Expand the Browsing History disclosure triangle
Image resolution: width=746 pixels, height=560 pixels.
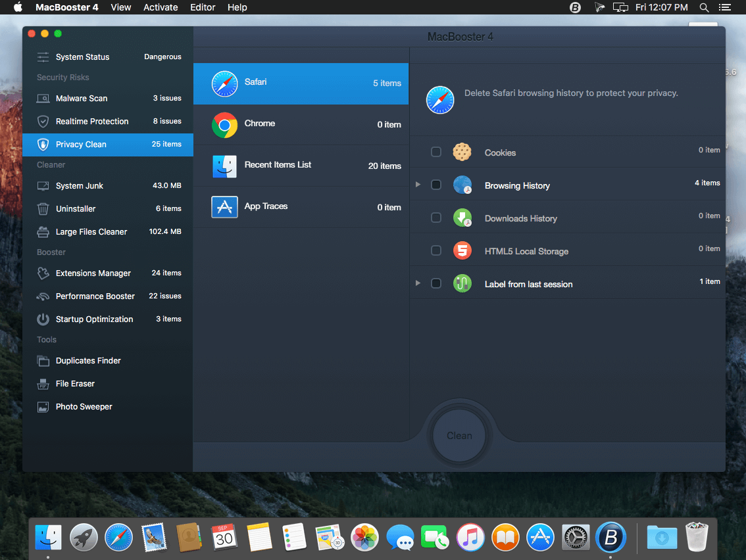point(418,185)
